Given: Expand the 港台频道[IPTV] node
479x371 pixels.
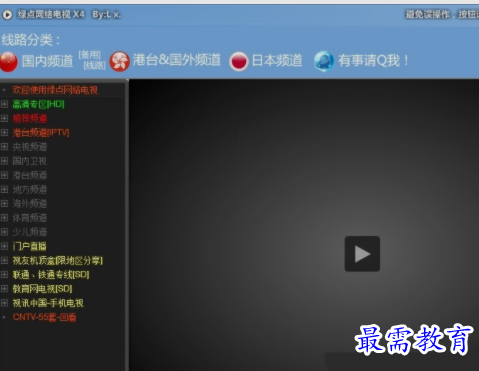Looking at the screenshot, I should 4,132.
